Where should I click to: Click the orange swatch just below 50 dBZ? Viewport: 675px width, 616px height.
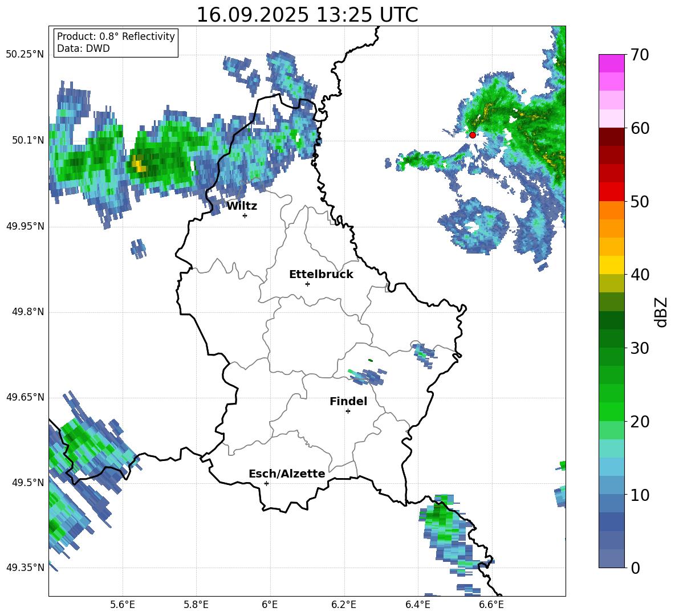611,210
